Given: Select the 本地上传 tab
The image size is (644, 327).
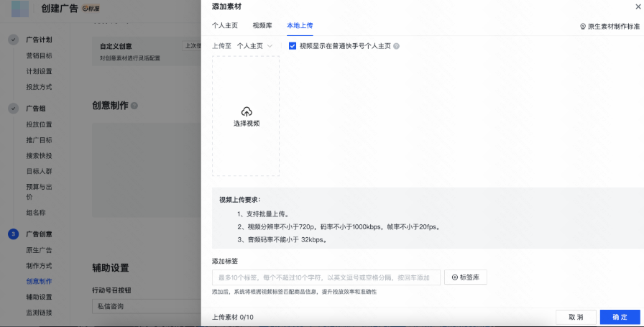Looking at the screenshot, I should [x=300, y=25].
